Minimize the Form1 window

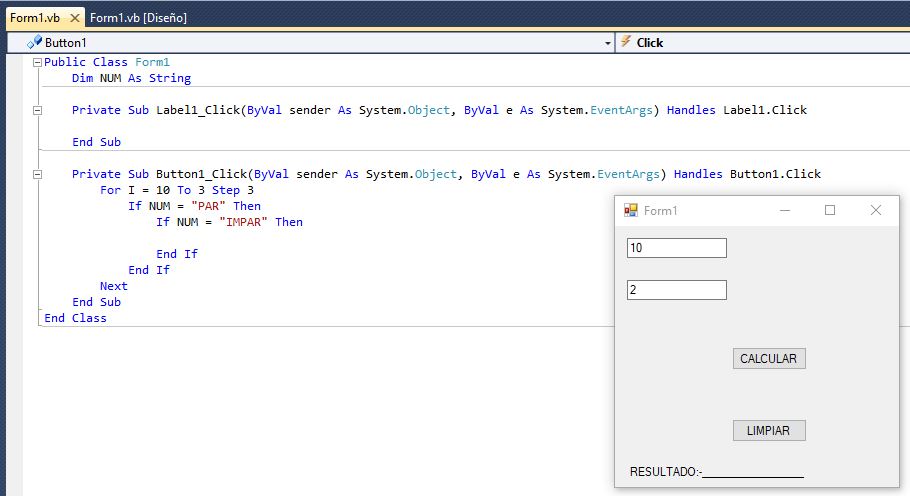tap(784, 210)
